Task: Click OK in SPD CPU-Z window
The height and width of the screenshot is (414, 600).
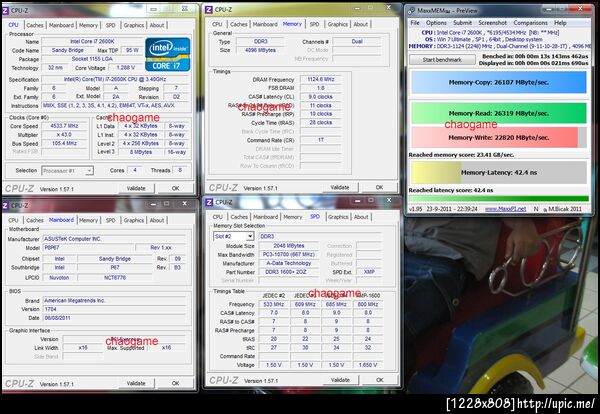Action: [380, 380]
